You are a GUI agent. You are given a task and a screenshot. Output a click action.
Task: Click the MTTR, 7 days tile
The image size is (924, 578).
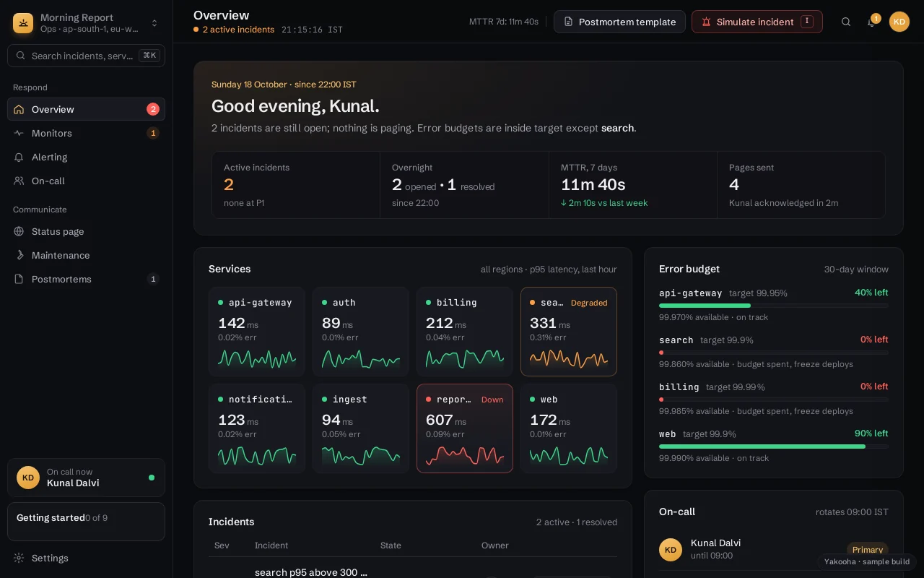pyautogui.click(x=633, y=185)
